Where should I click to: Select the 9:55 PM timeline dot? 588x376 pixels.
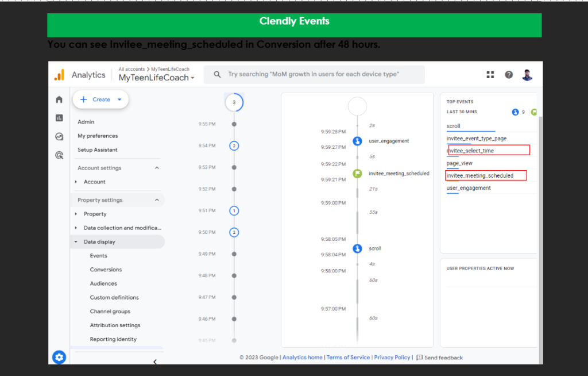click(x=234, y=124)
